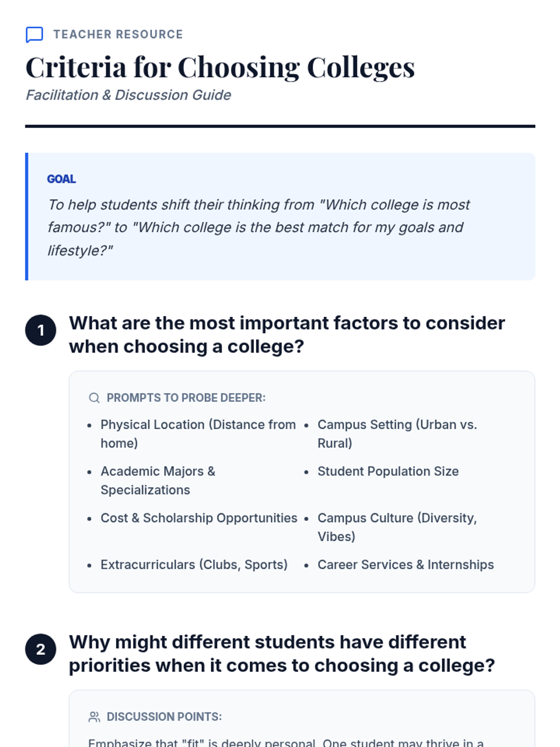Click the Criteria for Choosing Colleges title
Image resolution: width=560 pixels, height=747 pixels.
click(x=220, y=67)
